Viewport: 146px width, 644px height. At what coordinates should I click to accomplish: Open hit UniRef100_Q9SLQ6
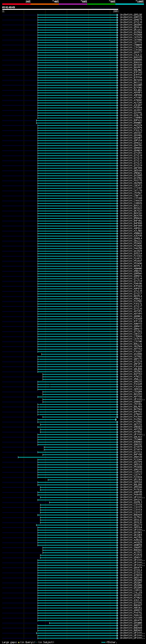point(131,15)
